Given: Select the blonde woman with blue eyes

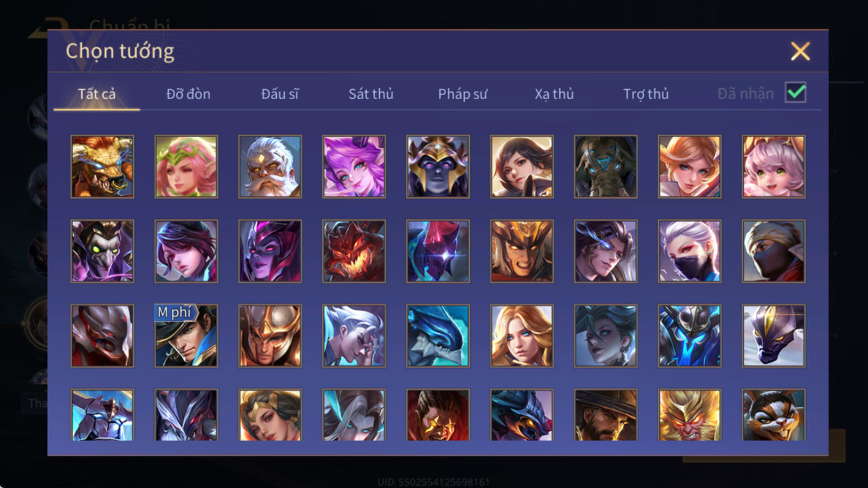Looking at the screenshot, I should click(x=521, y=336).
